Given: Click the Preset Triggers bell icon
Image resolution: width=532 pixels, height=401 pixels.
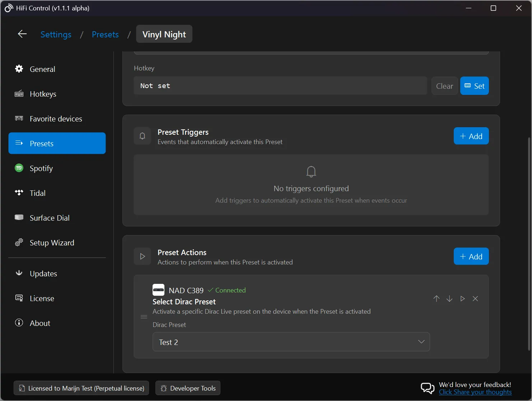Looking at the screenshot, I should tap(143, 136).
